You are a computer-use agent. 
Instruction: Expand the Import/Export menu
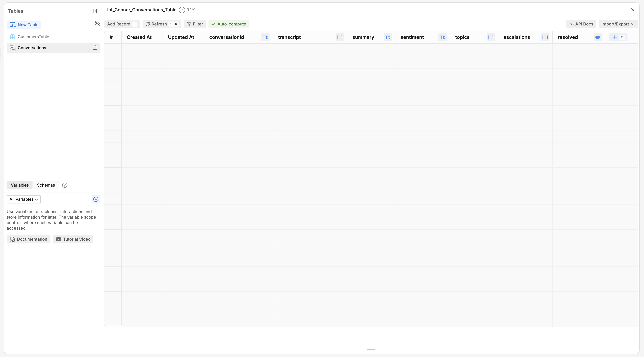point(618,24)
